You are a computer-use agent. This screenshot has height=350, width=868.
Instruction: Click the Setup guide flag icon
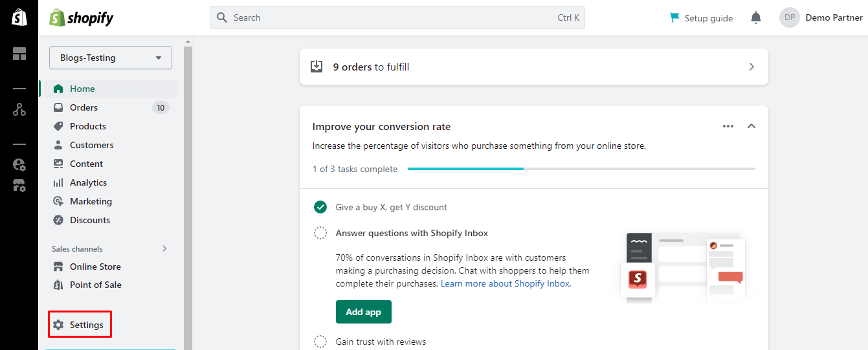tap(675, 18)
